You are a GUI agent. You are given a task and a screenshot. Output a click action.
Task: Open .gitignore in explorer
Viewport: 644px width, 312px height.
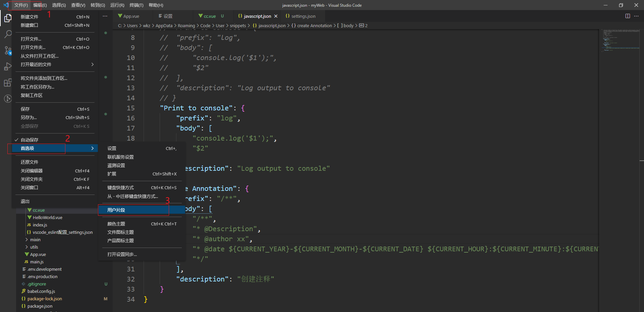[37, 284]
